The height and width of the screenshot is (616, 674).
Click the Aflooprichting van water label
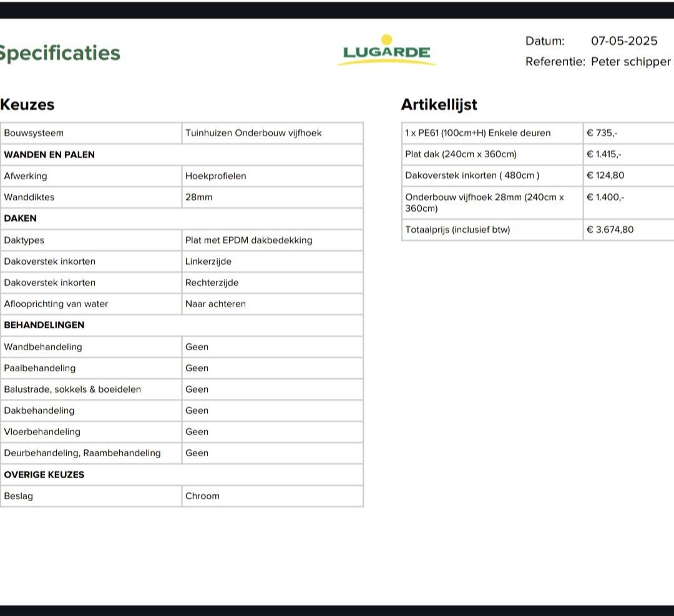point(56,304)
